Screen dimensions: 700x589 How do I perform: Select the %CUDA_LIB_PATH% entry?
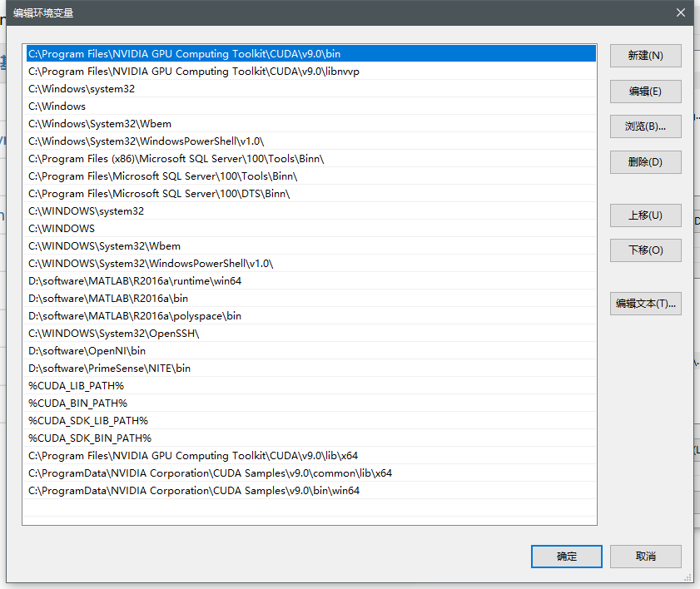pos(310,386)
